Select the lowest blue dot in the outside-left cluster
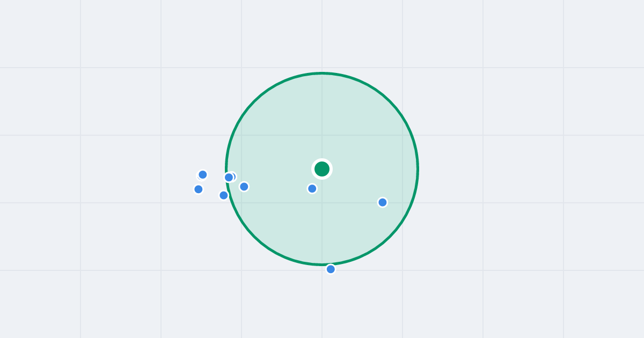The height and width of the screenshot is (338, 644). click(x=224, y=195)
